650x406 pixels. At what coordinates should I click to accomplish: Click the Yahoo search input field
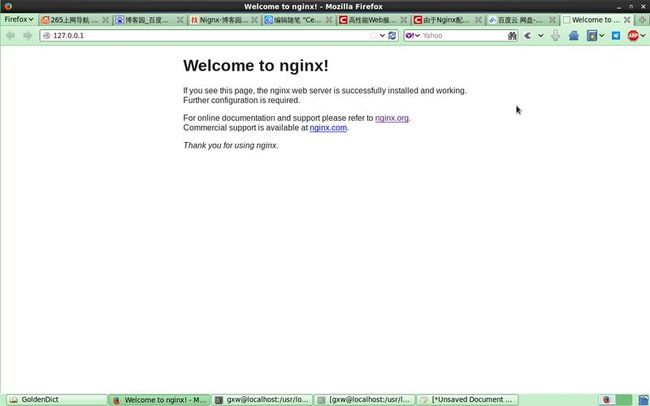[x=463, y=36]
